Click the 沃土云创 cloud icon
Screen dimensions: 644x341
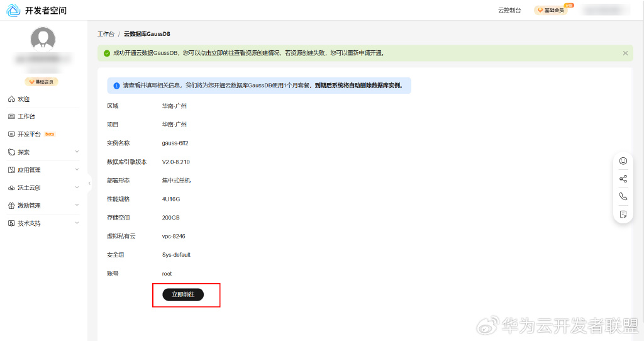tap(11, 187)
